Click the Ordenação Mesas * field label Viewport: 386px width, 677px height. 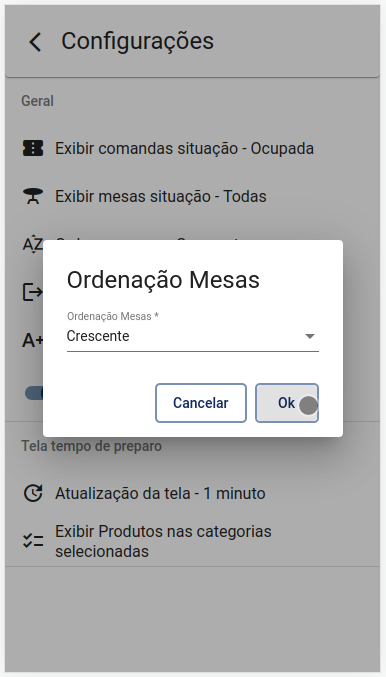pos(113,316)
